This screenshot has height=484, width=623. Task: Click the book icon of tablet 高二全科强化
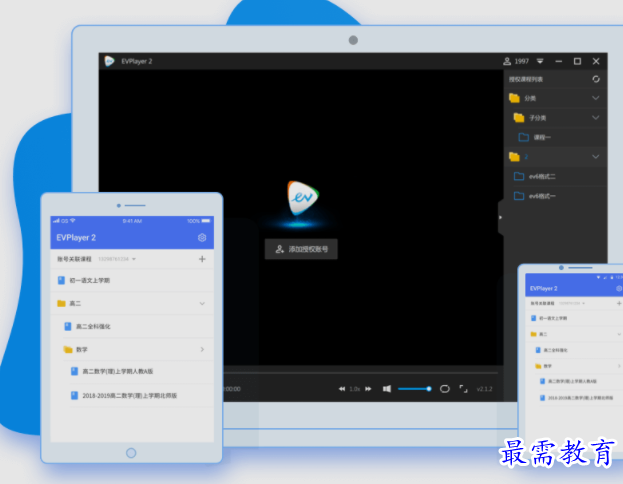point(68,327)
